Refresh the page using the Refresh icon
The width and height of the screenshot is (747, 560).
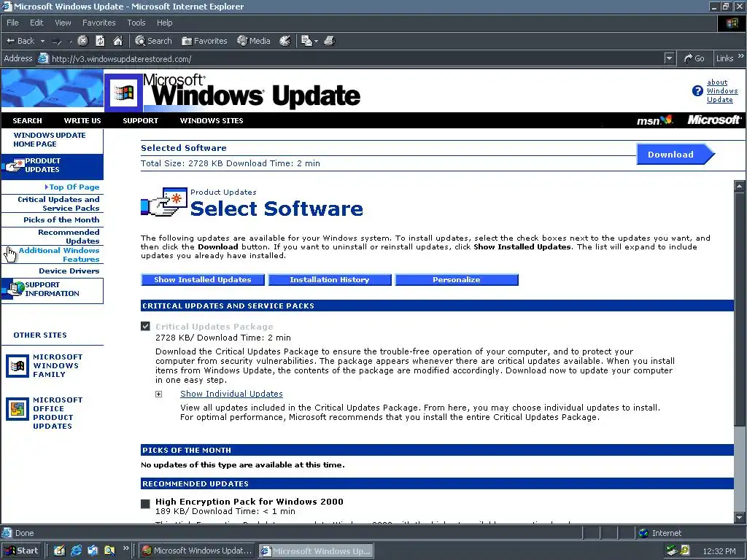click(x=100, y=41)
